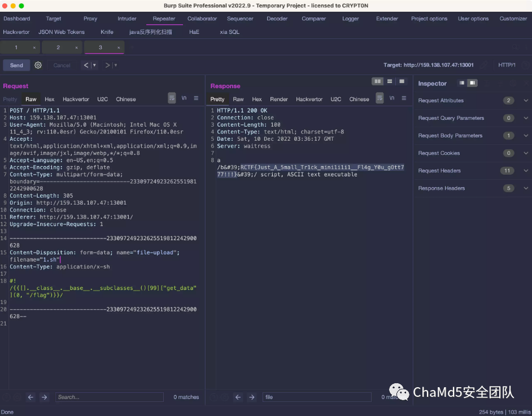Open the Extender tab
Screen dimensions: 532x416
point(387,19)
